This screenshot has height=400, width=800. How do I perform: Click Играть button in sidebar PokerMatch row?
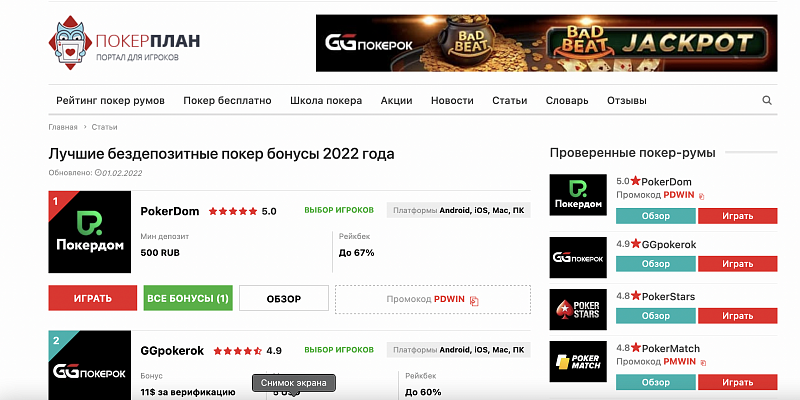738,382
